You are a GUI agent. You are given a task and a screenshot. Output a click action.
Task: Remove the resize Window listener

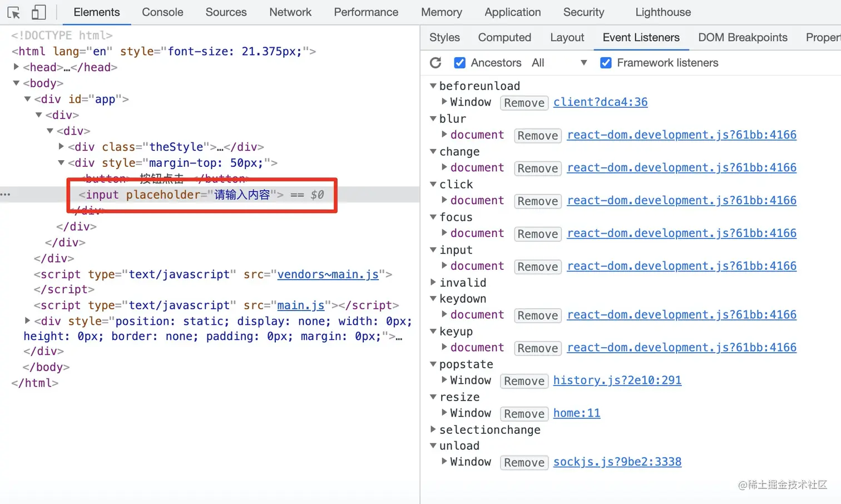[x=524, y=414]
